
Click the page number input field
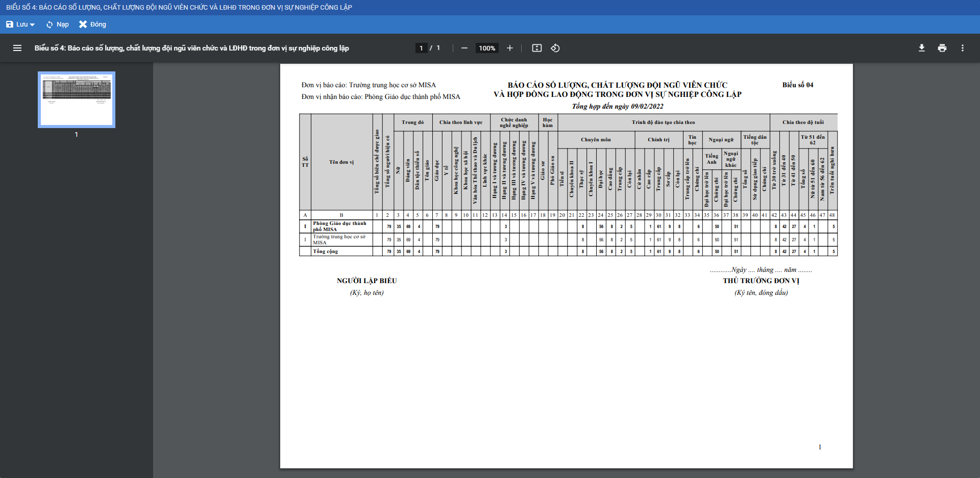pos(421,48)
